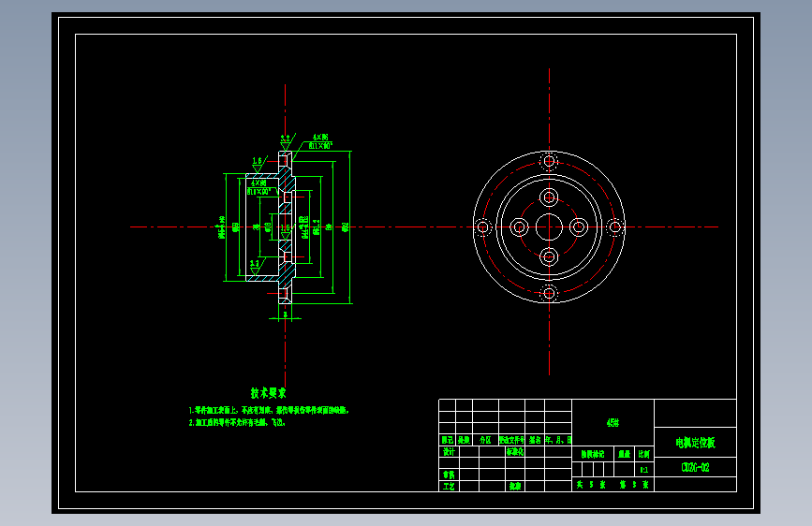812x526 pixels.
Task: Select the 比例 label cell
Action: (643, 454)
